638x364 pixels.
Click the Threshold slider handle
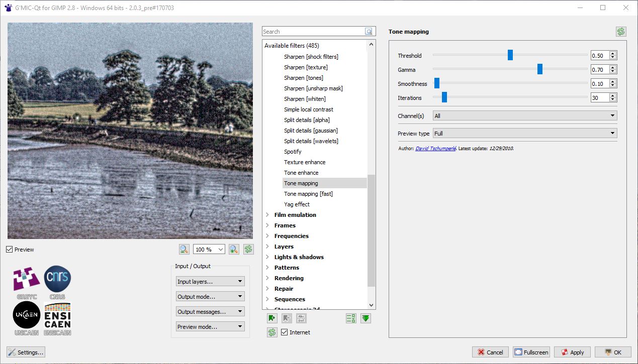point(510,55)
